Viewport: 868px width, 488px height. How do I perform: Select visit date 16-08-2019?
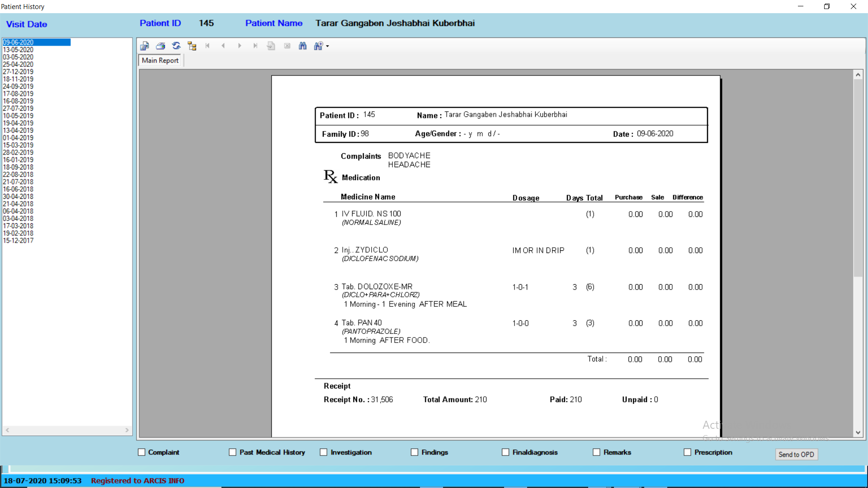pyautogui.click(x=19, y=101)
